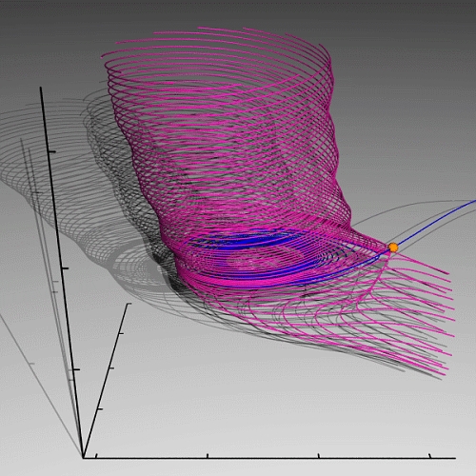Select the second tick on horizontal axis

coord(208,456)
